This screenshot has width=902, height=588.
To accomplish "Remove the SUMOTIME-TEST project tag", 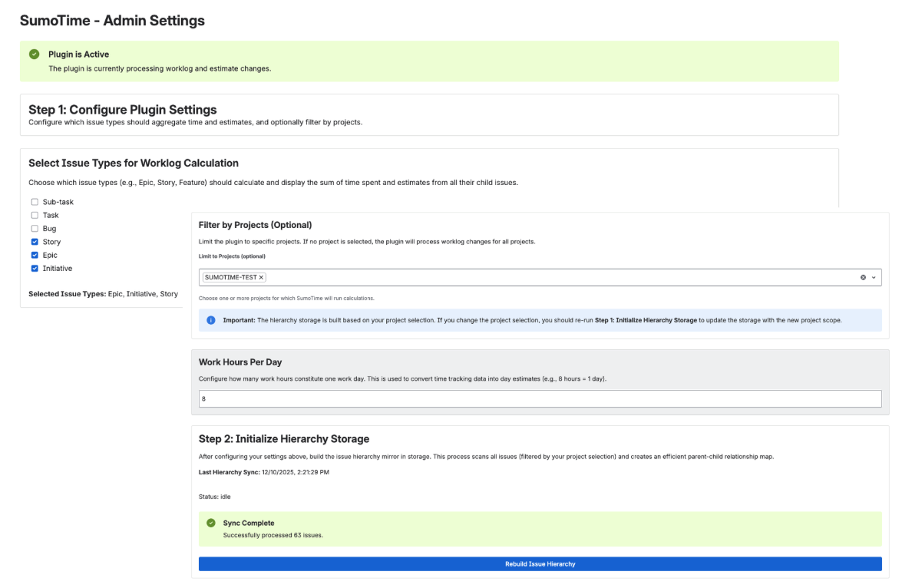I will pyautogui.click(x=261, y=277).
